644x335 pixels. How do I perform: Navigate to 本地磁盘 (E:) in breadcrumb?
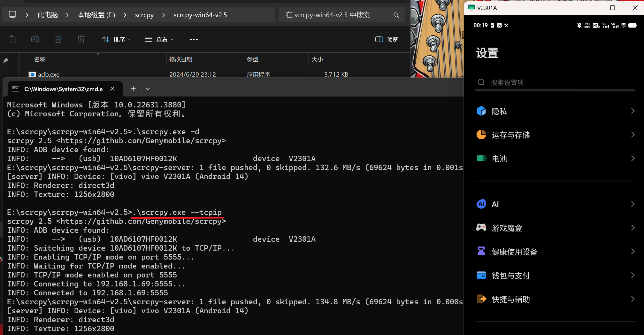click(x=96, y=15)
